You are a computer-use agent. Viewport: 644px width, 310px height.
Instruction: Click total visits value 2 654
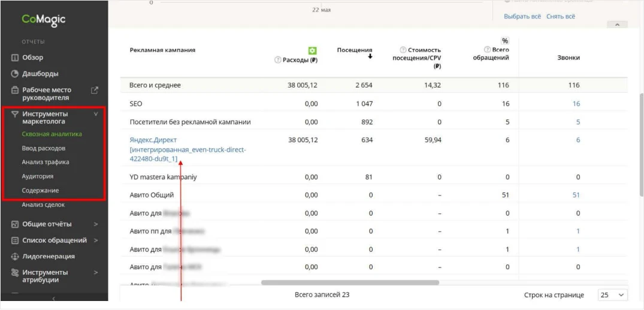(364, 85)
